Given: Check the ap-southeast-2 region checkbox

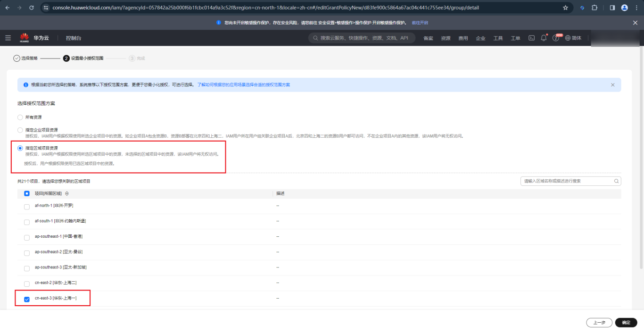Looking at the screenshot, I should (x=27, y=253).
